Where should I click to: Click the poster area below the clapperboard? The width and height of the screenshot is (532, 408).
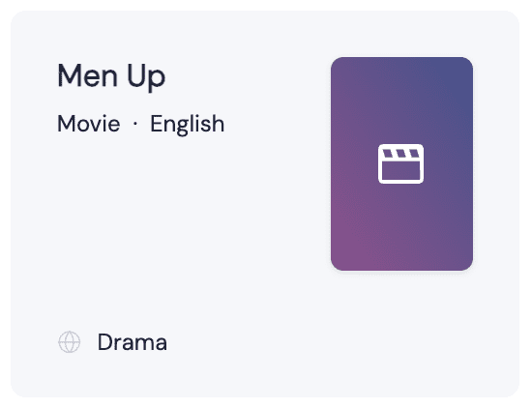click(401, 227)
